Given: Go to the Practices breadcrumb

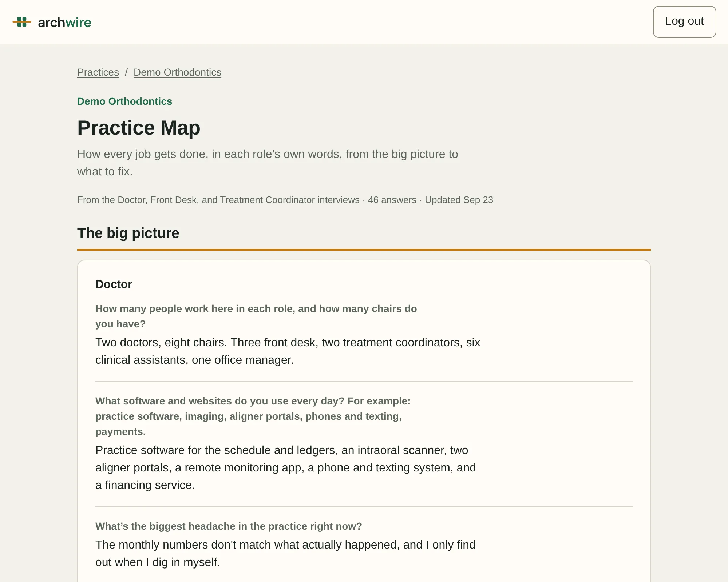Looking at the screenshot, I should 98,72.
